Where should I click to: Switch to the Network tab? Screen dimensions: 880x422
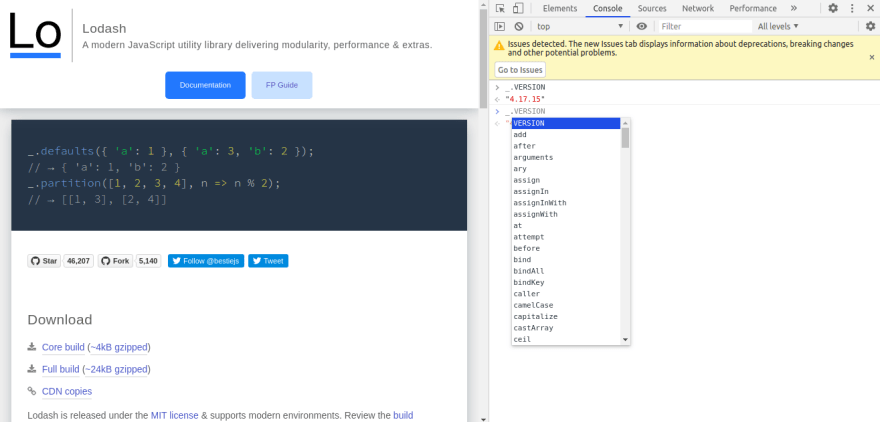click(698, 8)
